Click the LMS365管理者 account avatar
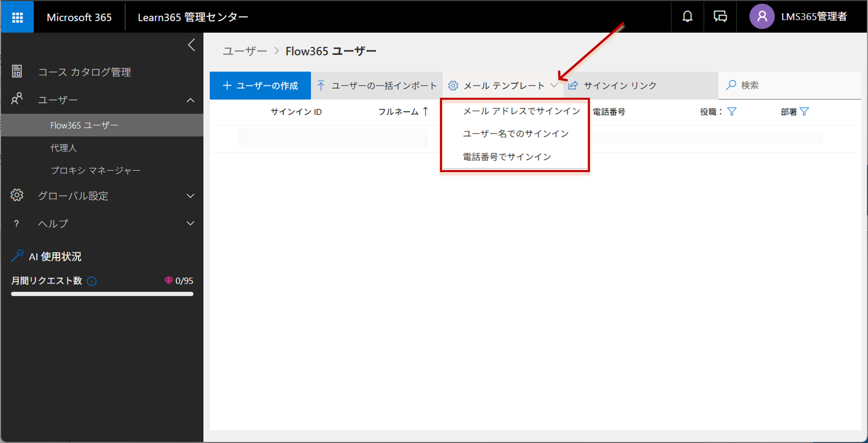Screen dimensions: 868x443 [762, 16]
